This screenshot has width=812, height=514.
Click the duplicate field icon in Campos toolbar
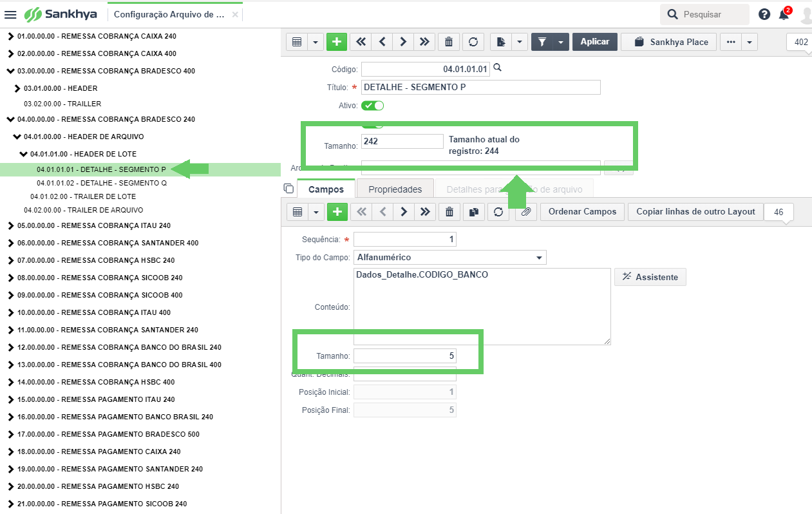click(x=473, y=212)
